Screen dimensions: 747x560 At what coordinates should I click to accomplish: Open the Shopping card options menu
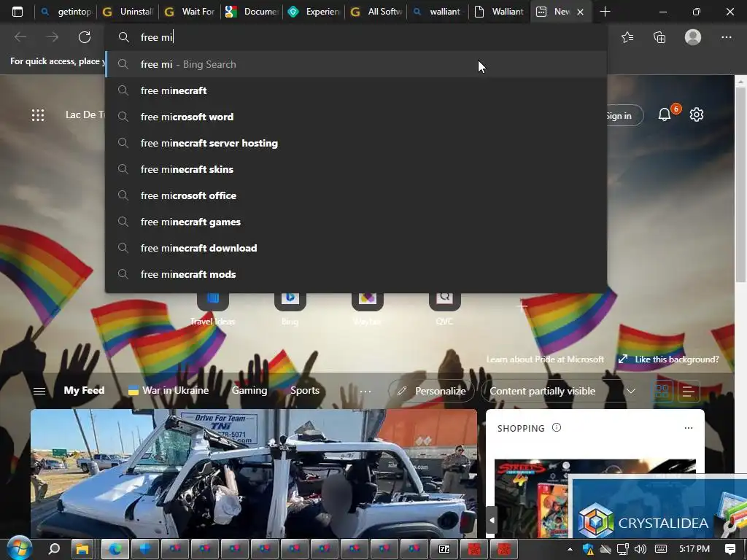[689, 428]
